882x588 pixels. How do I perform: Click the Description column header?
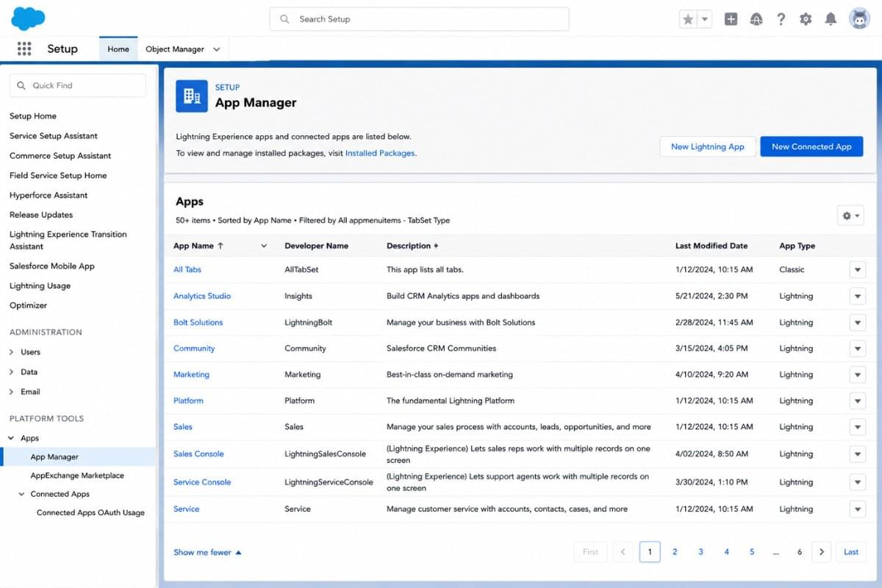point(412,245)
